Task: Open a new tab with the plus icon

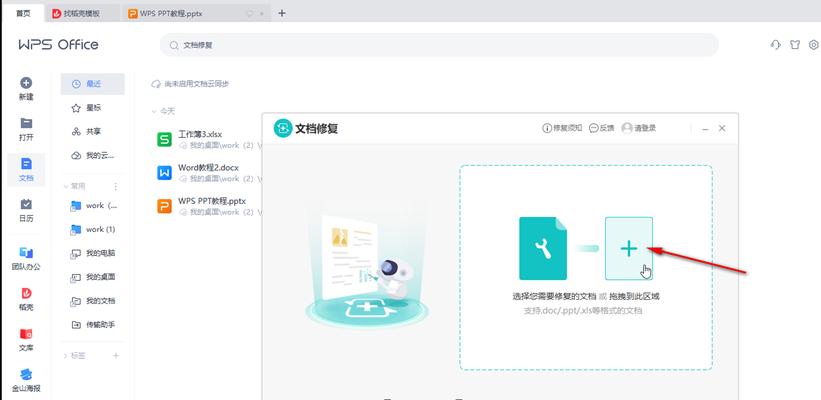Action: pos(282,13)
